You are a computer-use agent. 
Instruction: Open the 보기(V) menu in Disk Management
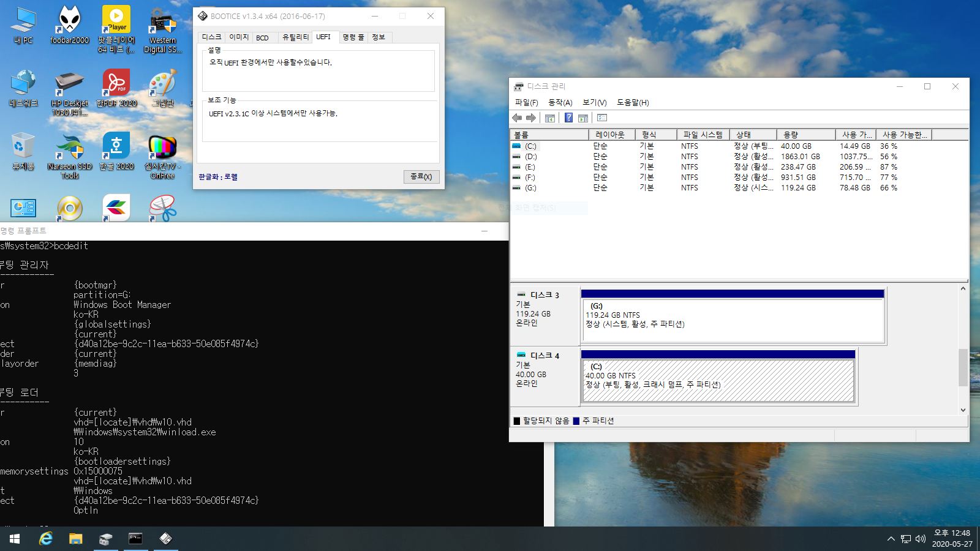pos(594,102)
